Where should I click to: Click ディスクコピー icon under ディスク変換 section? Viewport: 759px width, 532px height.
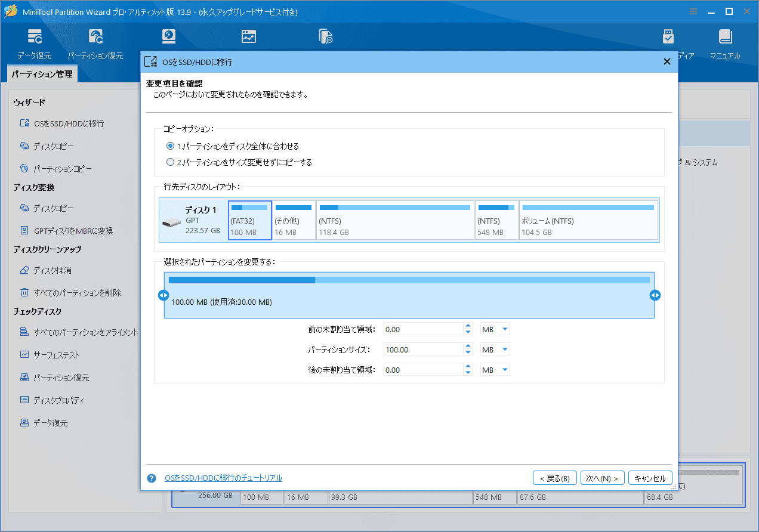[24, 208]
